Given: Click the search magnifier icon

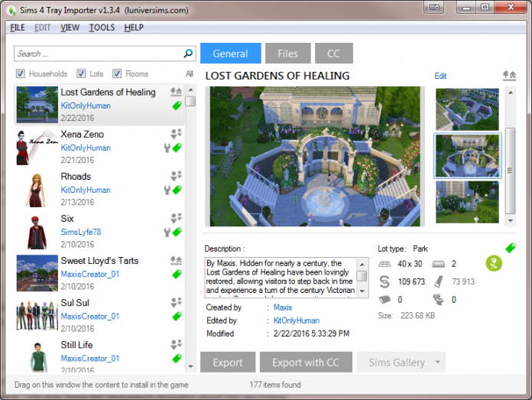Looking at the screenshot, I should click(x=188, y=54).
